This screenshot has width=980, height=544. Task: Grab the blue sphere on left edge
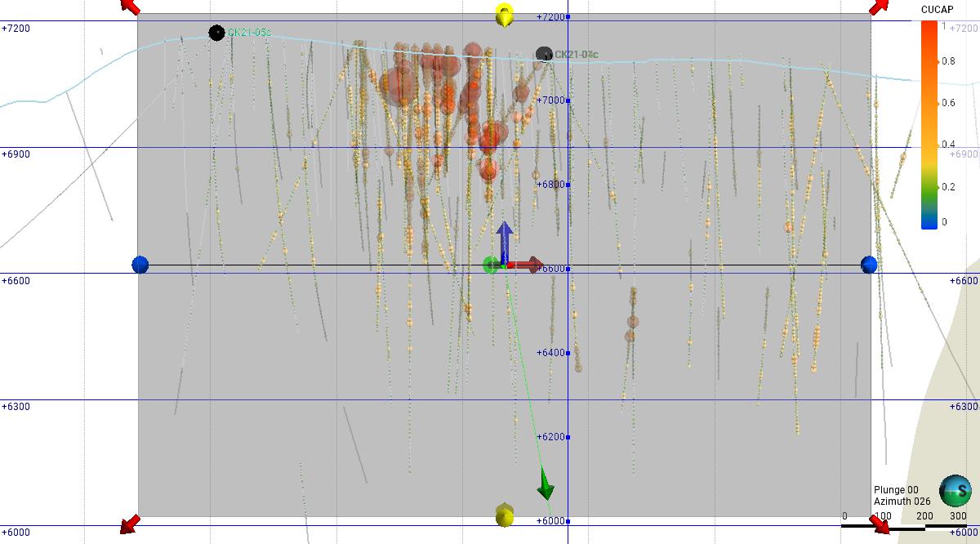tap(140, 265)
